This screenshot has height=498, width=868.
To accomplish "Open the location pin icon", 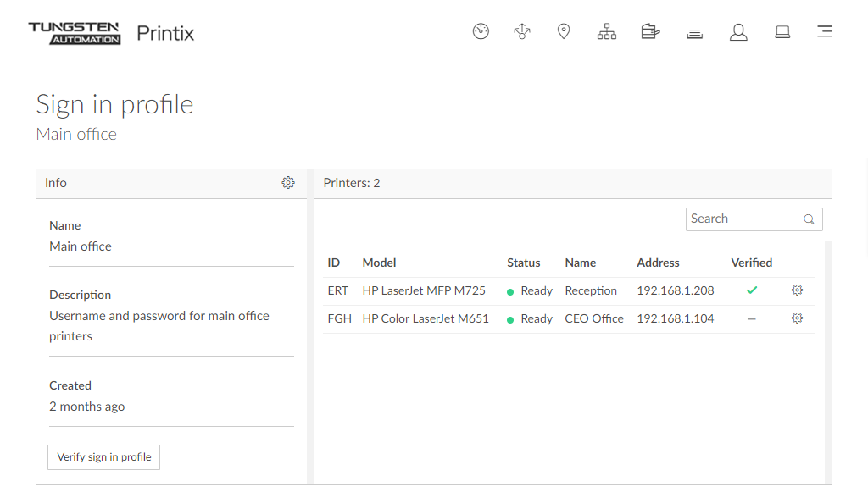I will click(x=564, y=32).
